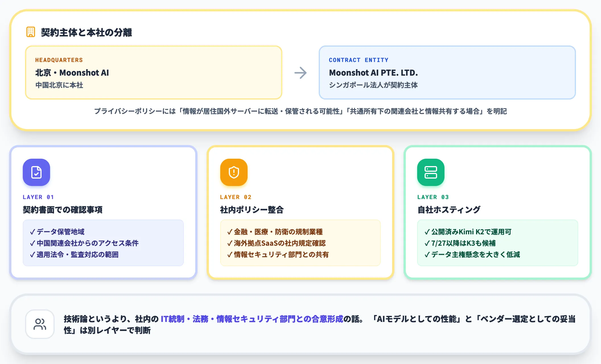Click the text シンガポール法人が契約主体
Screen dimensions: 601x364
373,85
